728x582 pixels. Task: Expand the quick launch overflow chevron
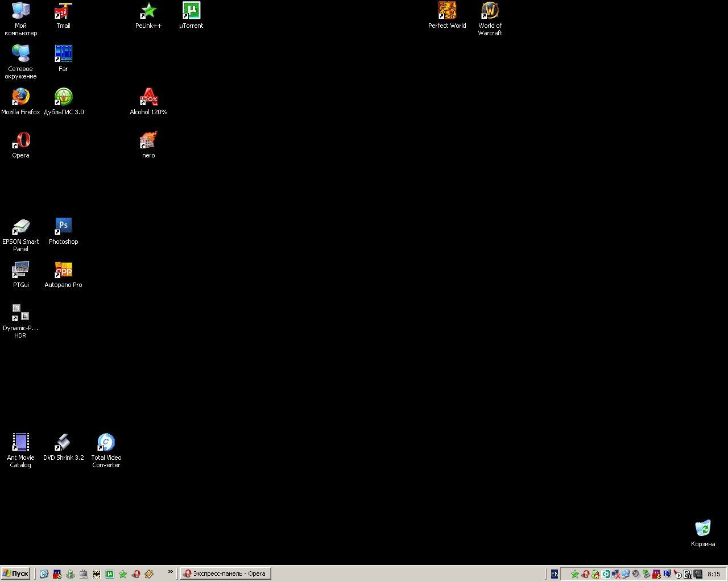(170, 572)
